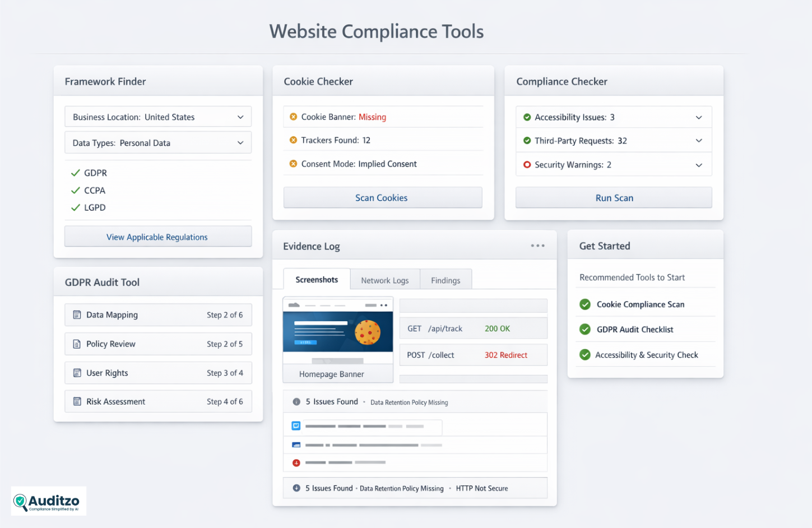
Task: Click the document icon beside Risk Assessment
Action: [x=77, y=401]
